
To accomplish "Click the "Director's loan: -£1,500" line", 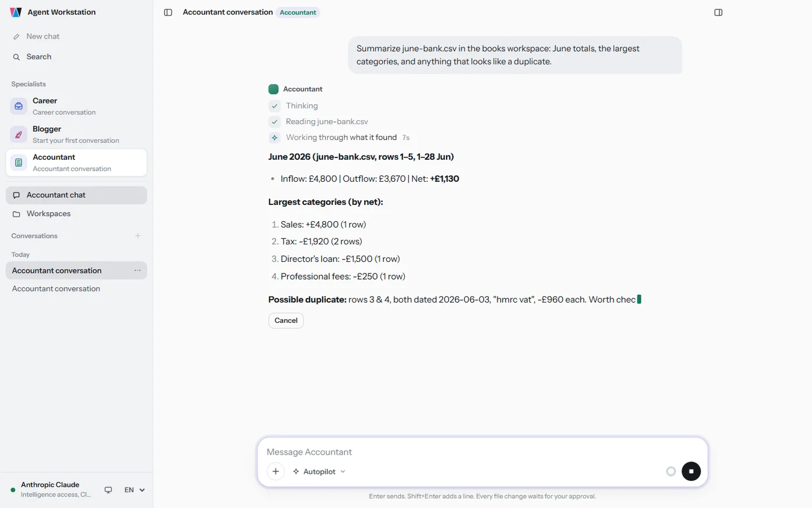I will (340, 259).
